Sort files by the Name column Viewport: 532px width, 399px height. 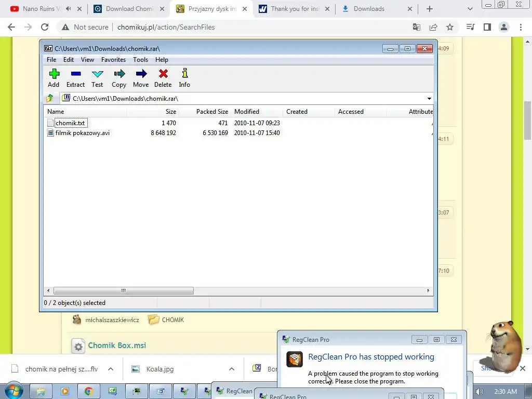(x=86, y=112)
